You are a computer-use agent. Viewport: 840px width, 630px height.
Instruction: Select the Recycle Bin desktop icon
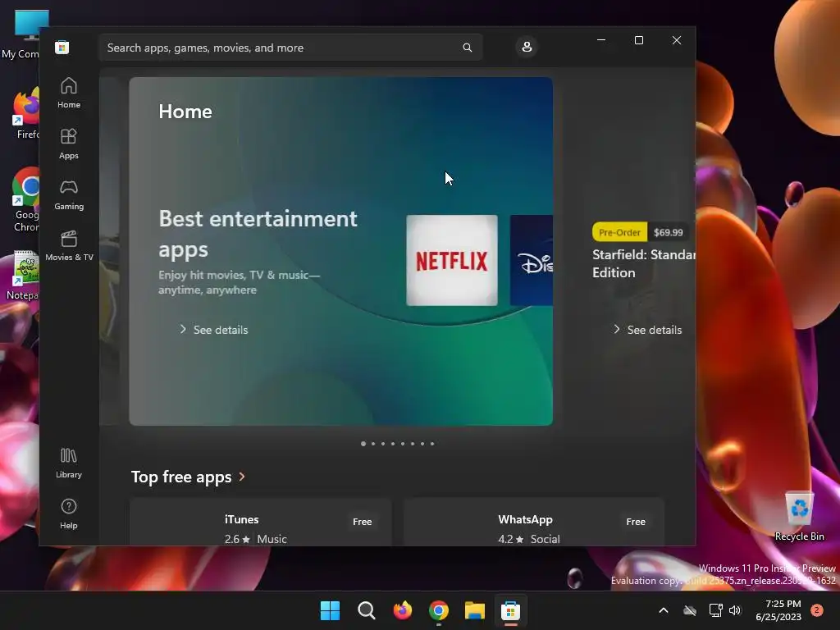pyautogui.click(x=799, y=516)
